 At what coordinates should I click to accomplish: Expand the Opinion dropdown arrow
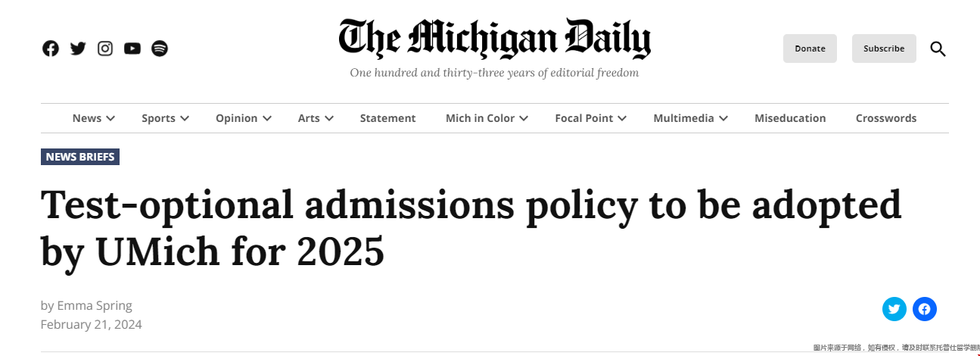(x=266, y=118)
